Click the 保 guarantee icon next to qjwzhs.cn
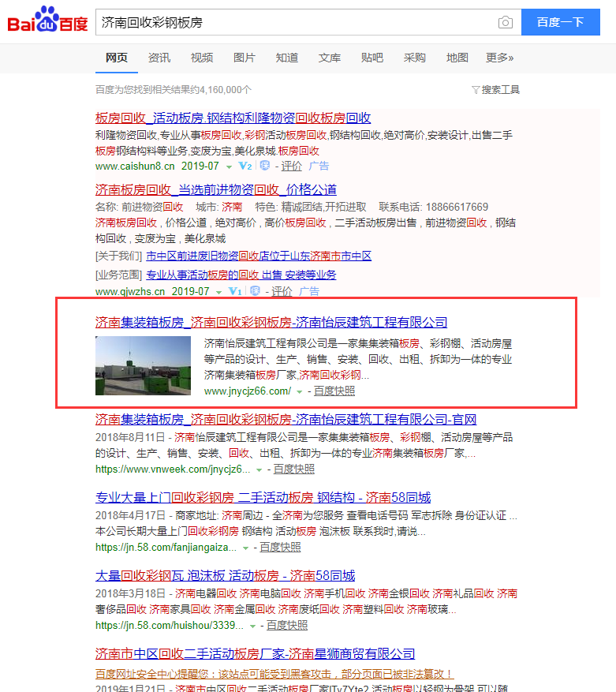The image size is (616, 692). click(x=255, y=292)
